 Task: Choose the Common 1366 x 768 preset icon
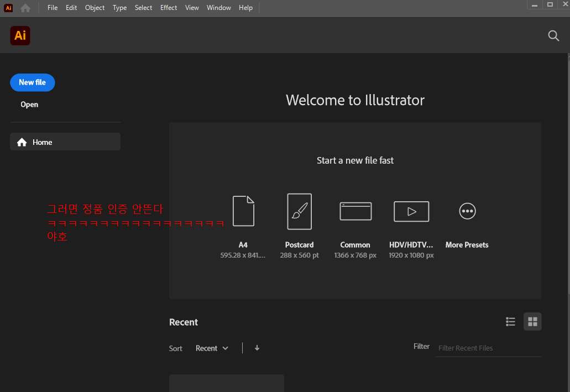click(355, 211)
